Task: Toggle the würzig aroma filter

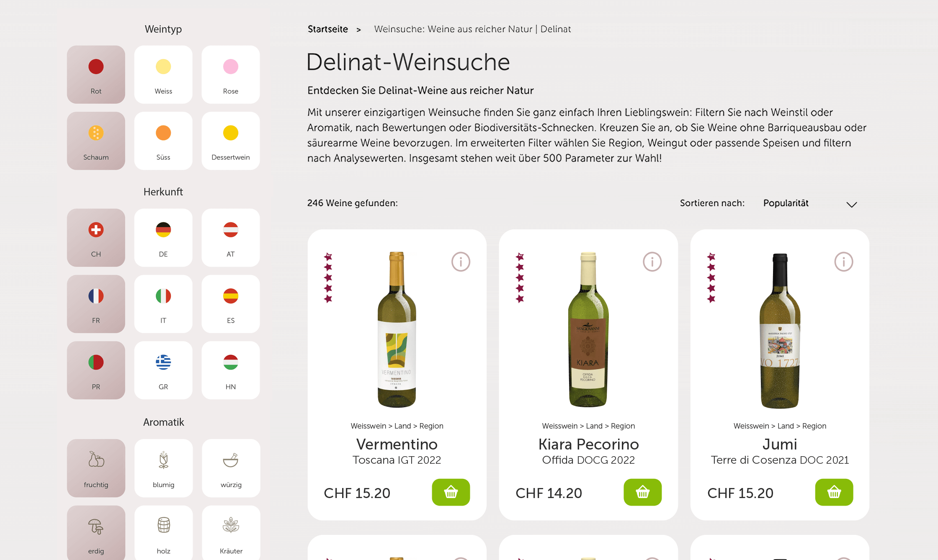Action: coord(231,468)
